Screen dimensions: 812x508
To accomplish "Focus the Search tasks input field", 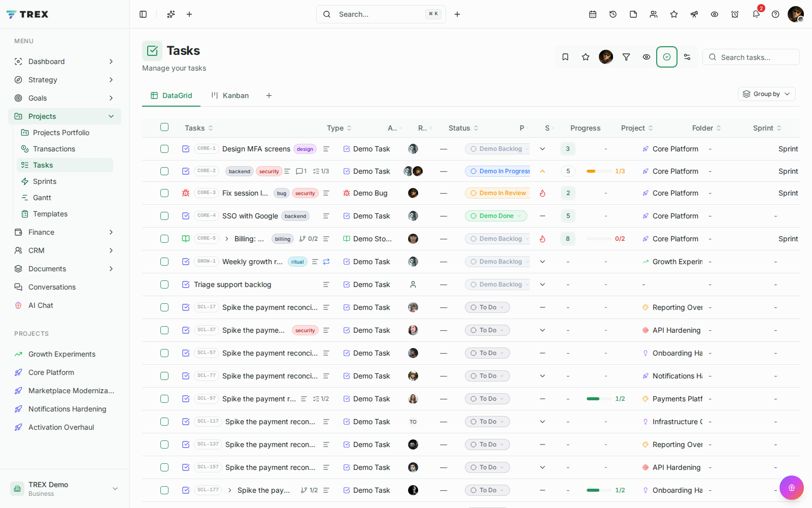I will [x=751, y=57].
